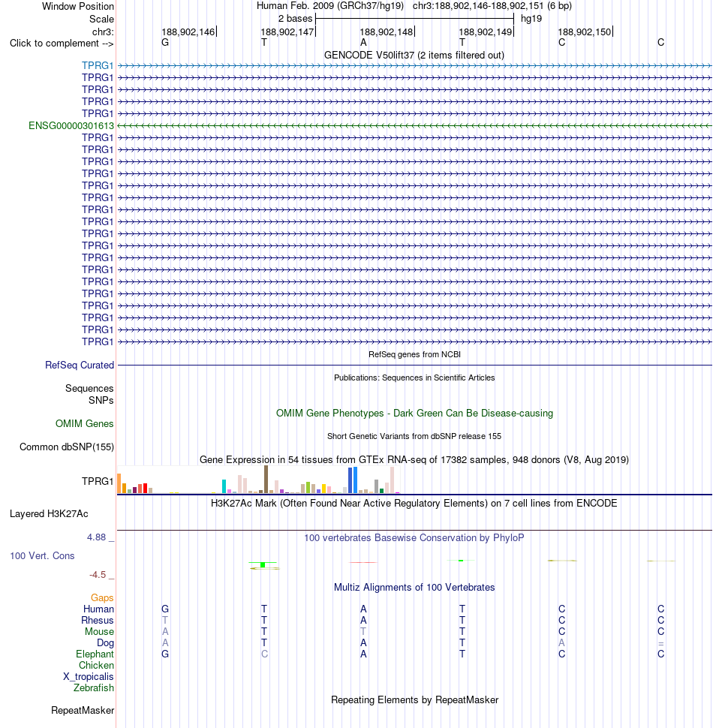Click 'RefSeq genes from NCBI' track title
The image size is (713, 728).
414,354
